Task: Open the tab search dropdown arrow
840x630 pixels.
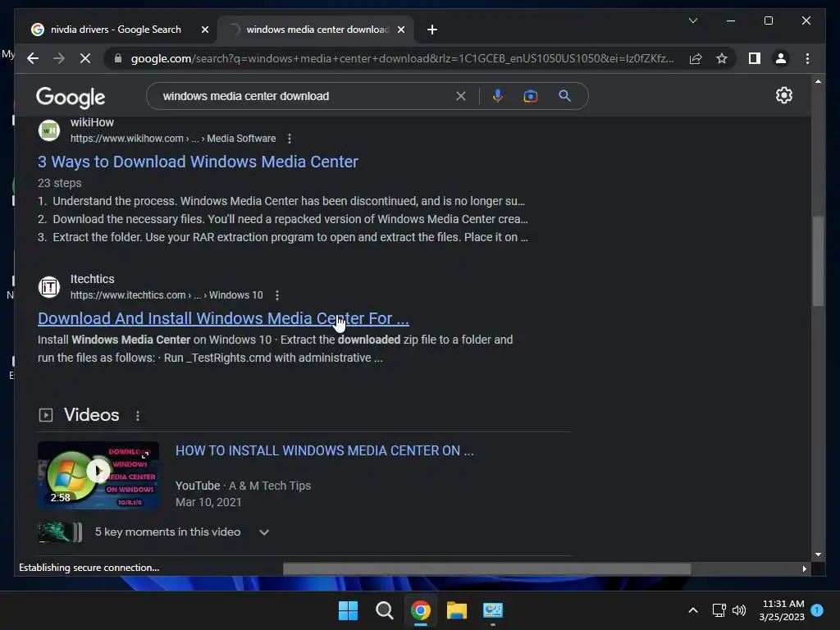Action: click(x=692, y=21)
